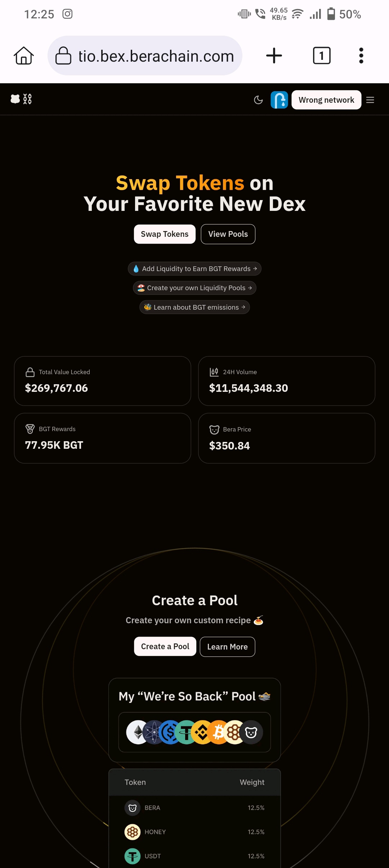Open browser three-dot overflow menu
The image size is (389, 868).
pos(361,56)
